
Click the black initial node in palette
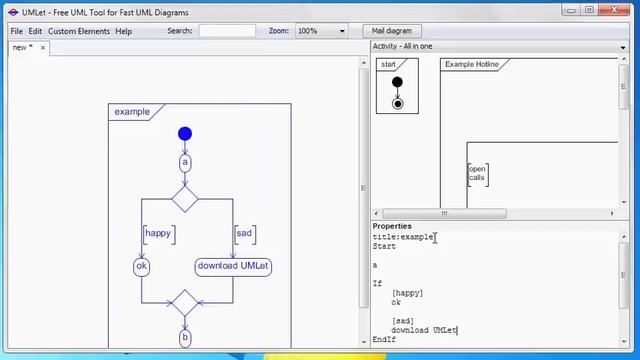point(397,82)
